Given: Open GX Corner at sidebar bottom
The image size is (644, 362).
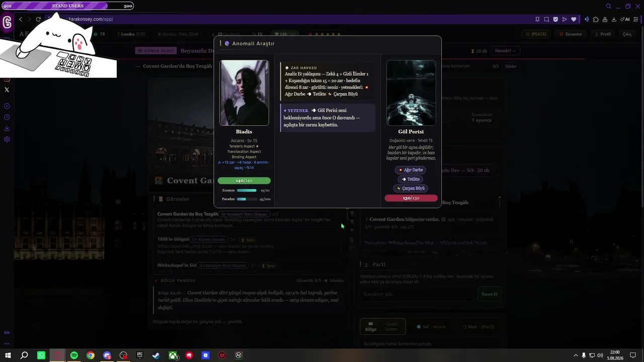Looking at the screenshot, I should 7,333.
